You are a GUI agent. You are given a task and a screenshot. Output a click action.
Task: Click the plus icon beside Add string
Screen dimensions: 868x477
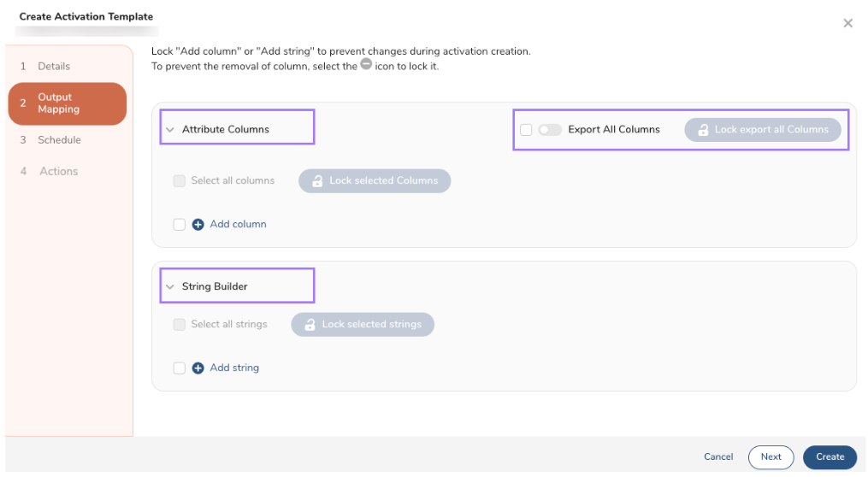[x=198, y=368]
